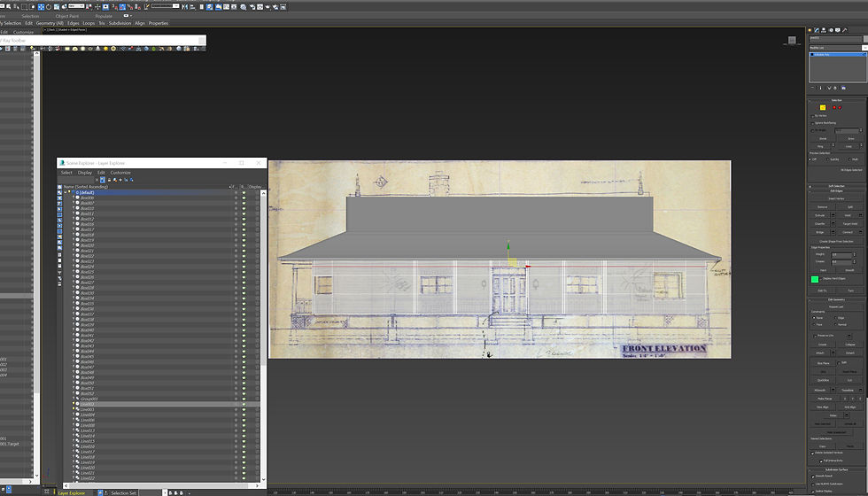The height and width of the screenshot is (496, 868).
Task: Open the Modifier List dropdown
Action: pyautogui.click(x=865, y=48)
